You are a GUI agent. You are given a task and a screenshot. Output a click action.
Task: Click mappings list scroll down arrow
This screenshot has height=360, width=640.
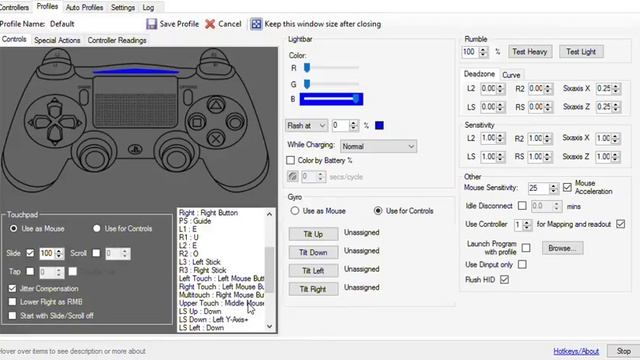point(269,326)
